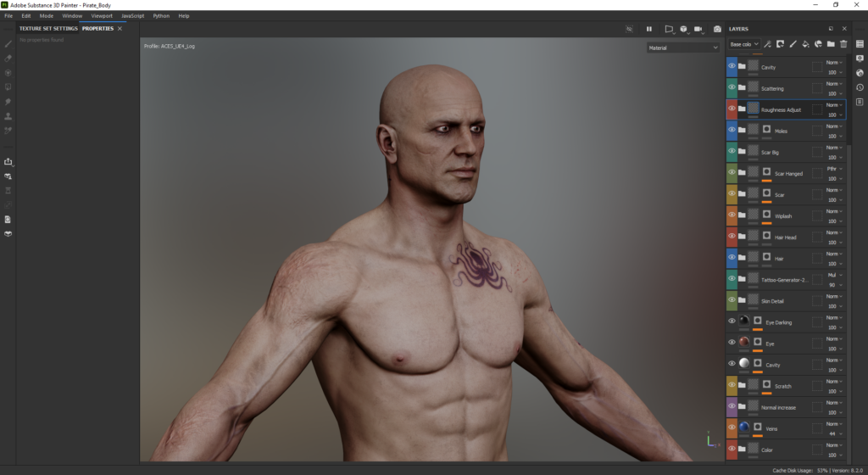The height and width of the screenshot is (475, 868).
Task: Hide the Scar Hanged layer
Action: pos(732,173)
